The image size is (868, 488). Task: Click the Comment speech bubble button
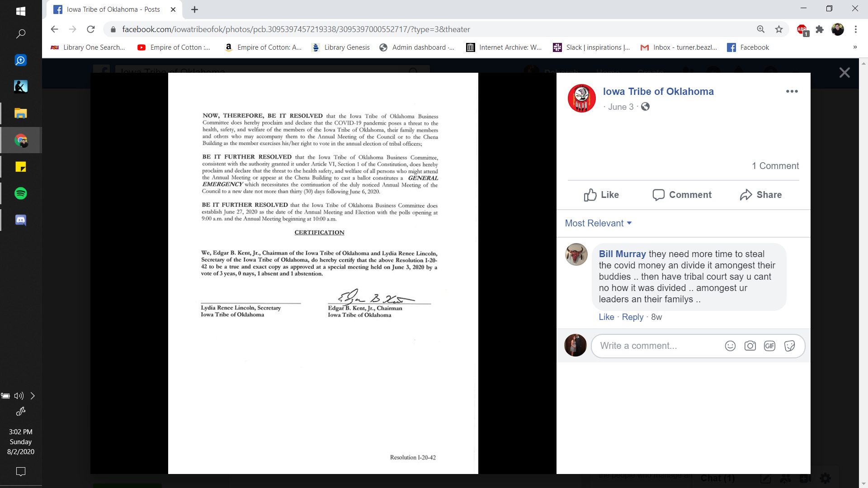pyautogui.click(x=682, y=195)
